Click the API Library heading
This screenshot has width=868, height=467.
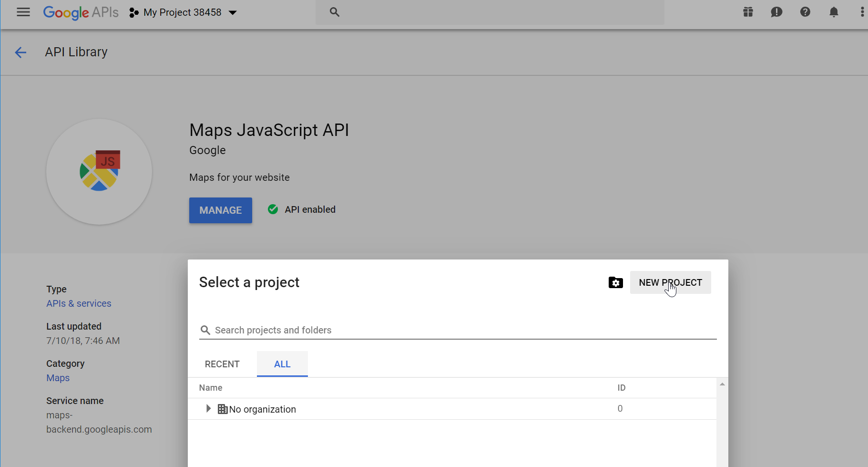[x=76, y=52]
